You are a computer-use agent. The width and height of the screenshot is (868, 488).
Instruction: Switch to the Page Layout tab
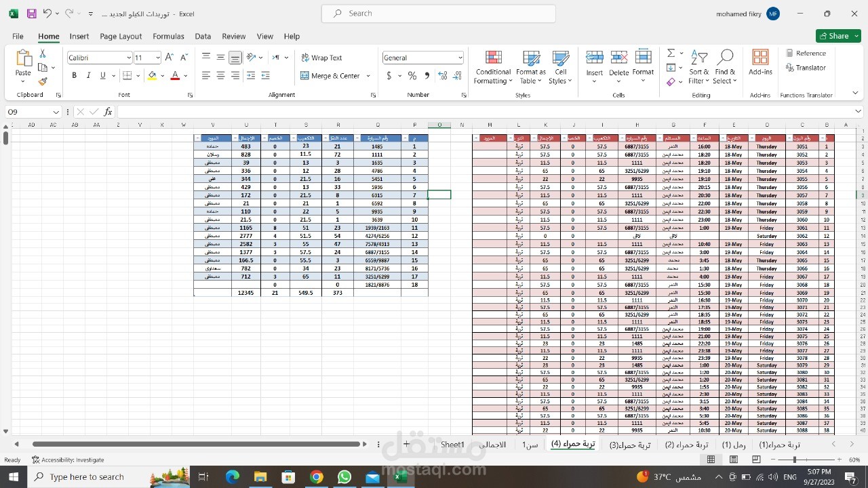click(x=121, y=36)
